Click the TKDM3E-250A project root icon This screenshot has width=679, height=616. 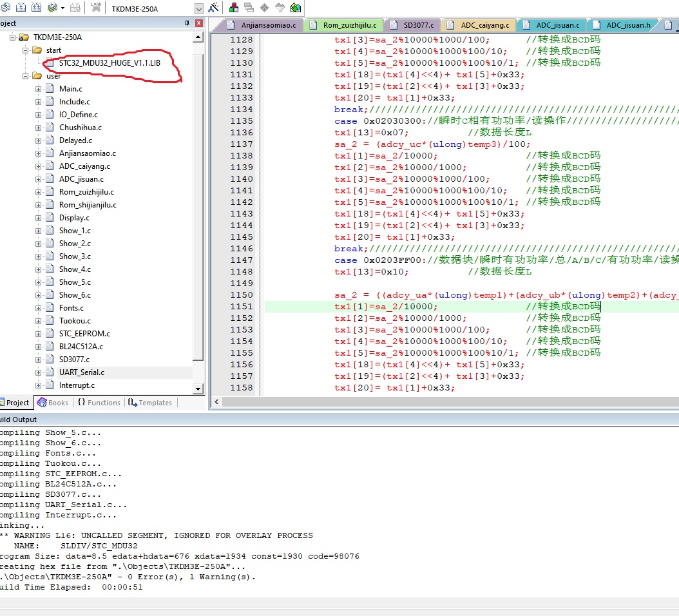24,37
